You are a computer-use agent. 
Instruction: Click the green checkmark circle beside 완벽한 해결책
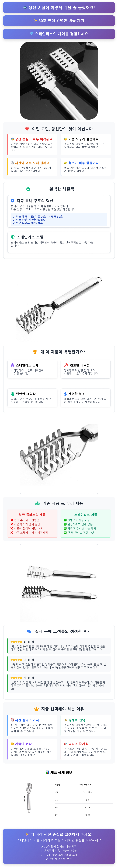pyautogui.click(x=28, y=189)
